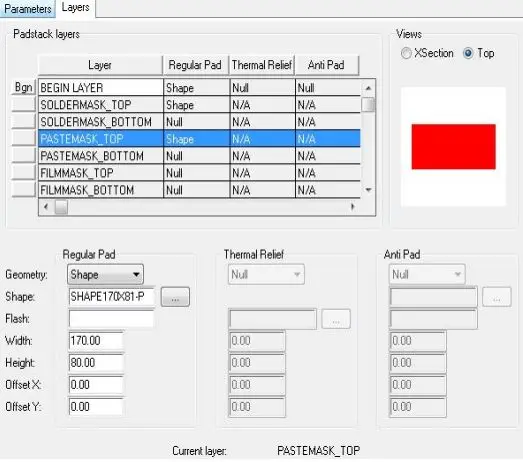Select the PASTEMASK_BOTTOM layer row
Viewport: 523px width, 462px height.
199,156
